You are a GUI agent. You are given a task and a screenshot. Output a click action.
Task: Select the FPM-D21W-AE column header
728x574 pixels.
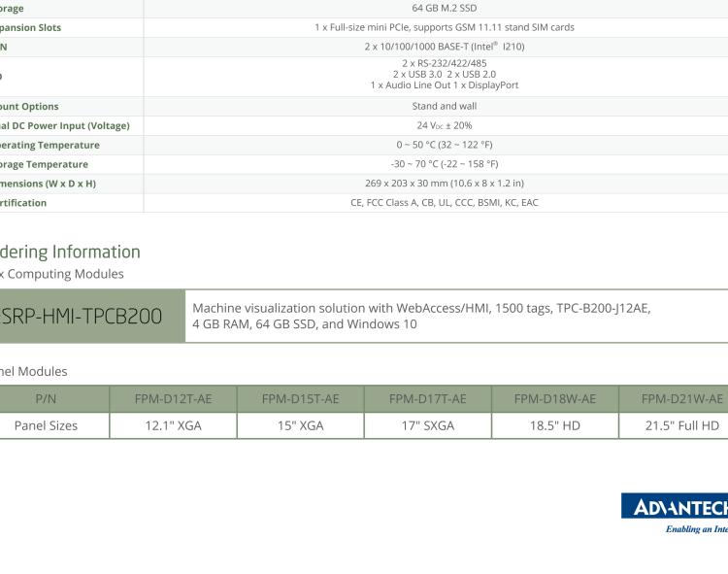pyautogui.click(x=681, y=399)
